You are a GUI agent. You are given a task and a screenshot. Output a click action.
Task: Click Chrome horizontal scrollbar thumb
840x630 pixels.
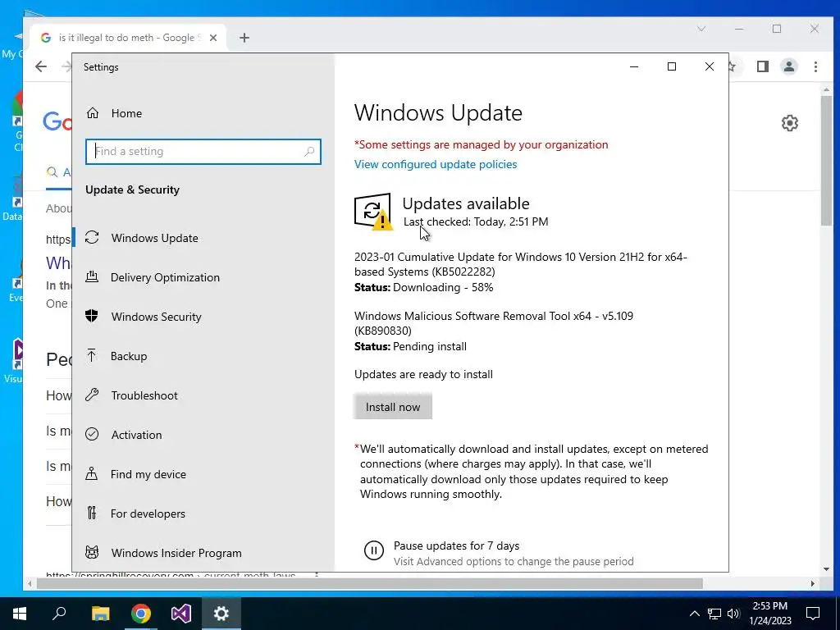click(x=370, y=583)
